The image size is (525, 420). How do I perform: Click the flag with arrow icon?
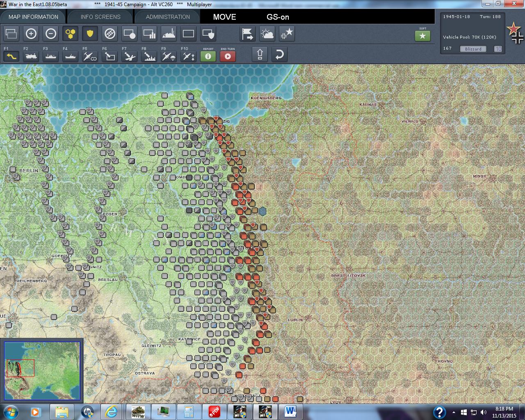(x=248, y=34)
